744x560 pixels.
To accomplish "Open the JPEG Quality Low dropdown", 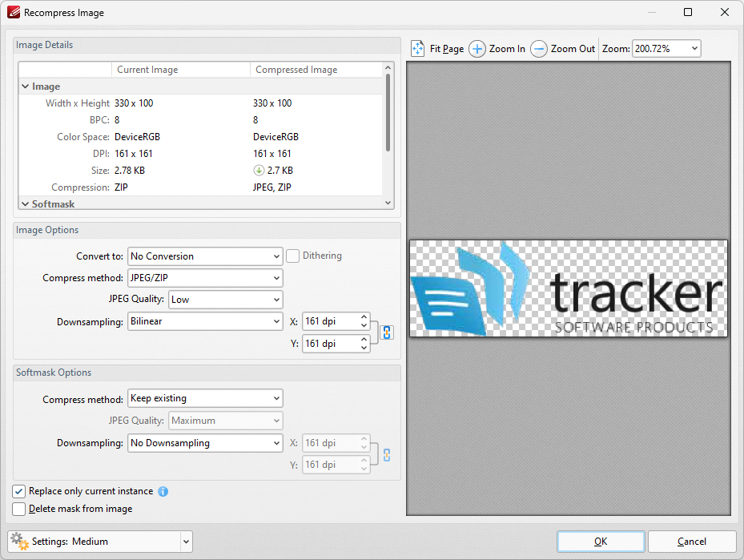I will pyautogui.click(x=225, y=300).
